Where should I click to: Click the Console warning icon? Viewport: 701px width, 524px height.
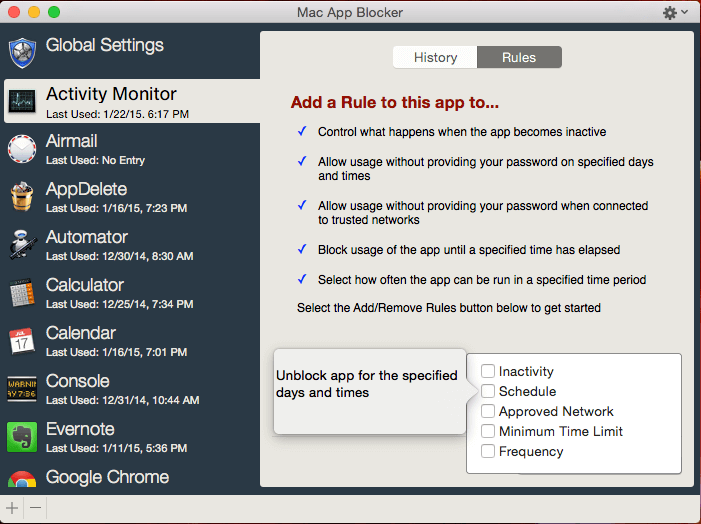point(22,388)
